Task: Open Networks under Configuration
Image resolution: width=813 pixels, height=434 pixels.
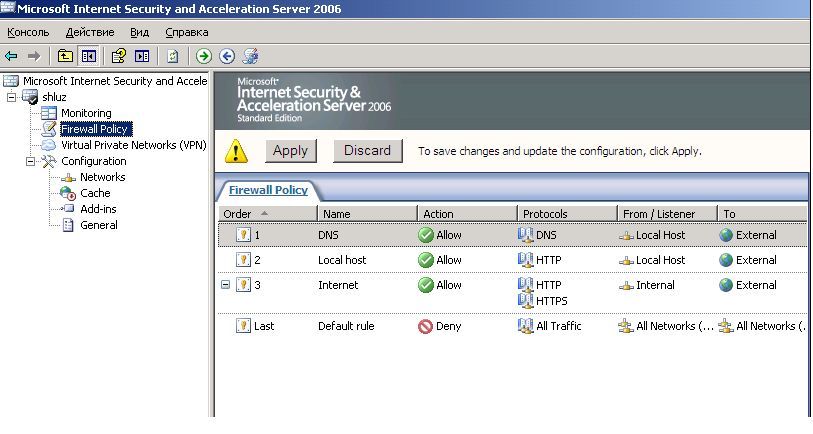Action: point(103,177)
